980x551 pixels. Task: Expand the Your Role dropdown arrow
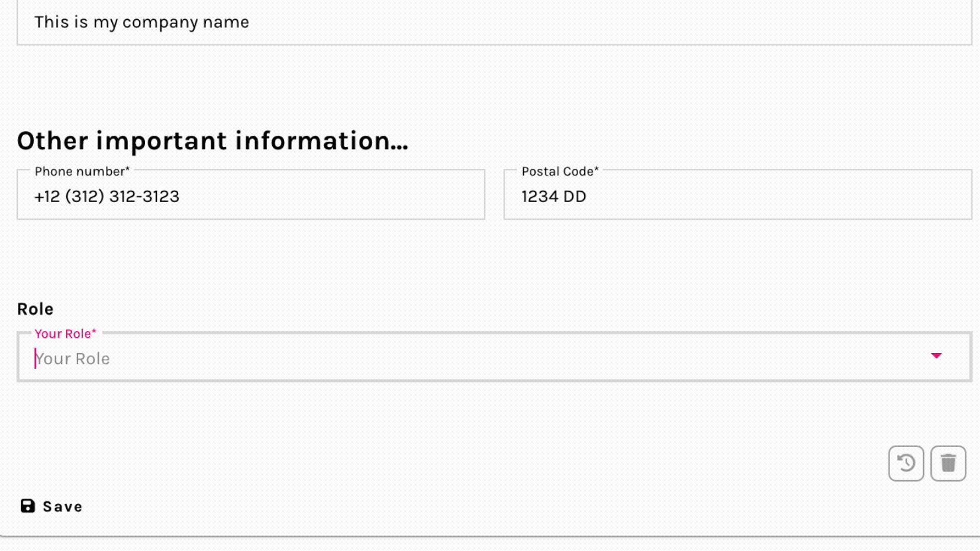[x=936, y=356]
